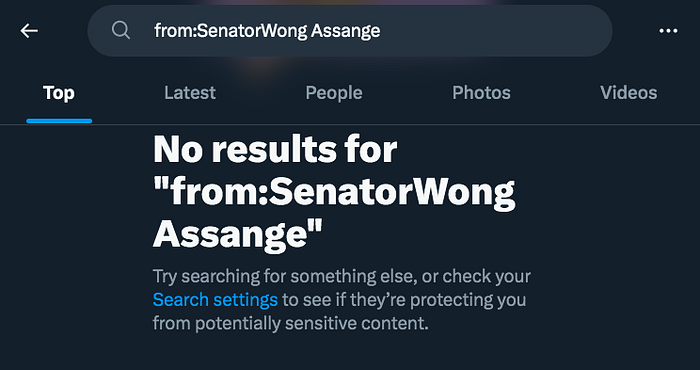Click the quoted 'from:SenatorWong' in the heading
Image resolution: width=700 pixels, height=370 pixels.
[x=334, y=192]
